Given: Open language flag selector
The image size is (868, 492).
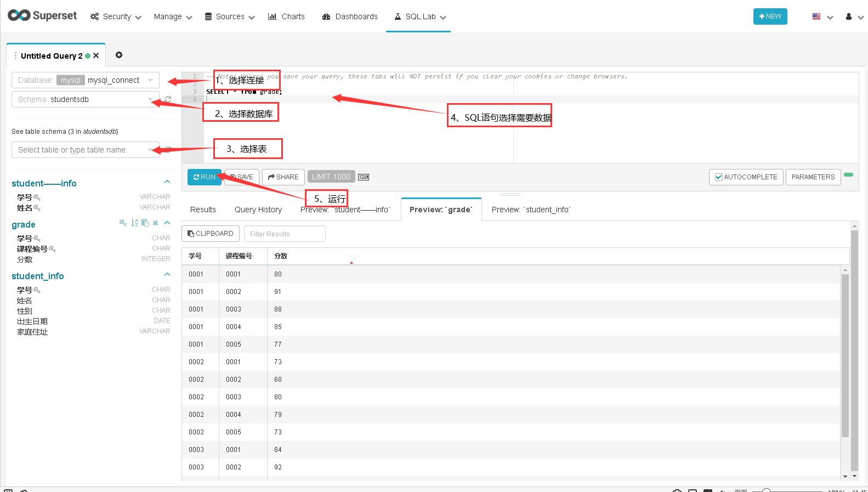Looking at the screenshot, I should 822,16.
